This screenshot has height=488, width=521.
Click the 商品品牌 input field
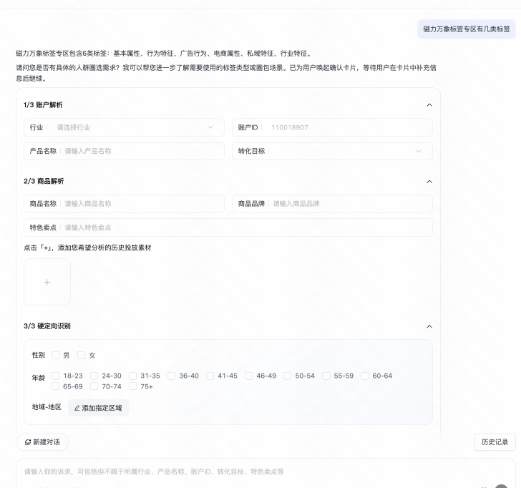click(332, 203)
